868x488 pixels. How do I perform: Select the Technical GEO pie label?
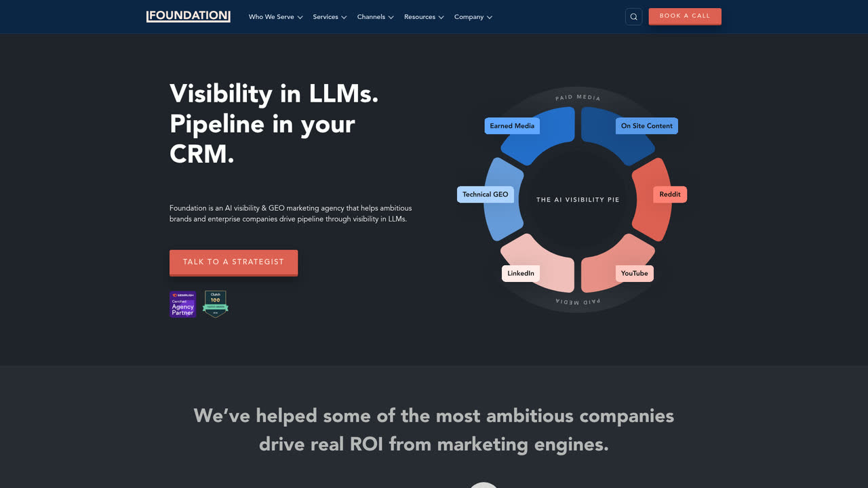coord(486,195)
